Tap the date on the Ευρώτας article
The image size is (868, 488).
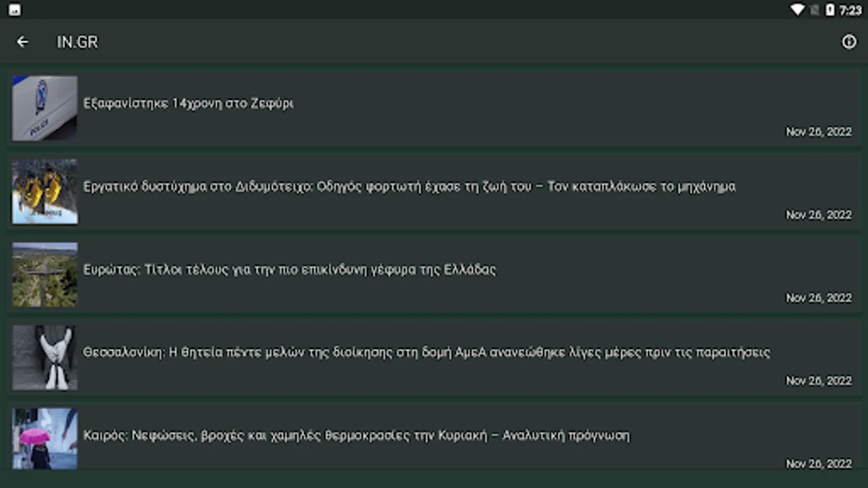(x=819, y=298)
